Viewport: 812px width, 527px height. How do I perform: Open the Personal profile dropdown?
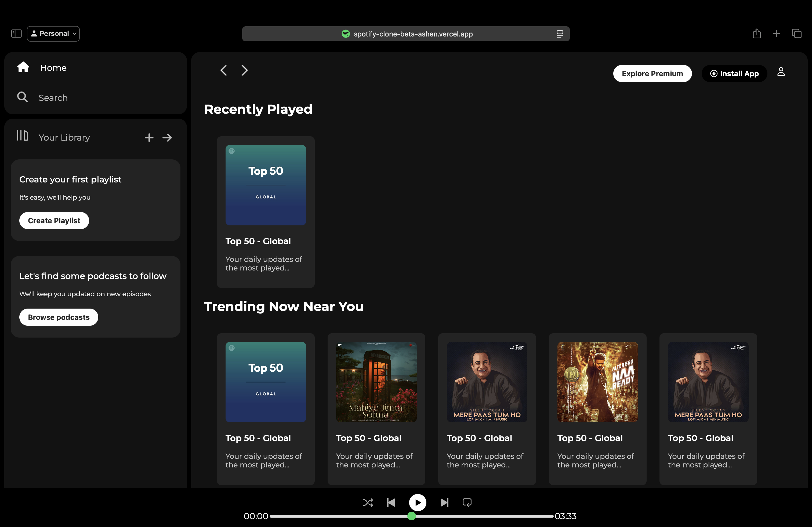pos(53,33)
